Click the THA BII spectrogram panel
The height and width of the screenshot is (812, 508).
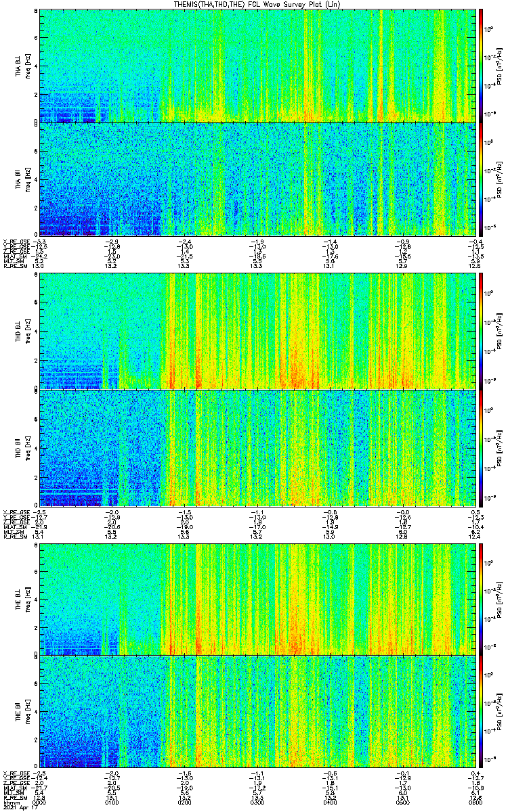(257, 179)
